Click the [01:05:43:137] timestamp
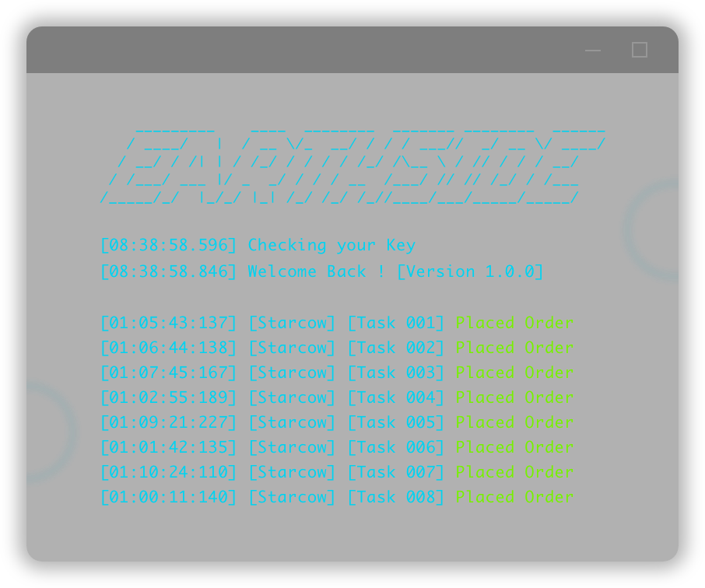This screenshot has height=588, width=705. coord(169,324)
